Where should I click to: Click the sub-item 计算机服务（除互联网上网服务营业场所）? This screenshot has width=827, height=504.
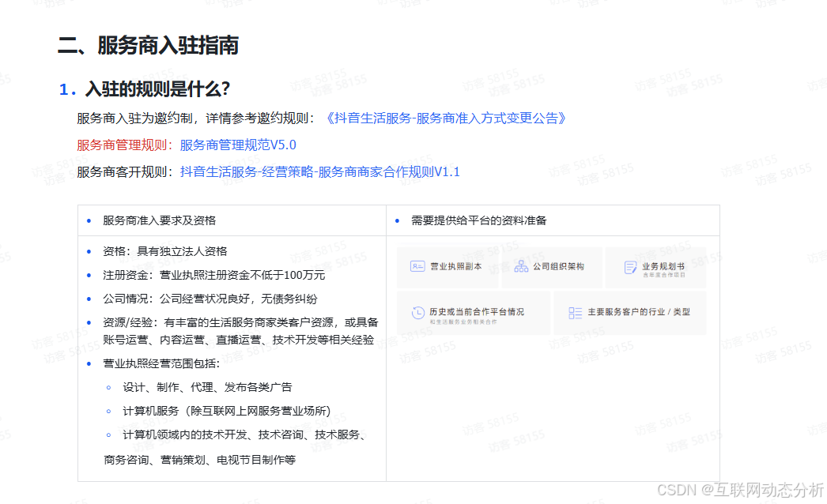(227, 411)
